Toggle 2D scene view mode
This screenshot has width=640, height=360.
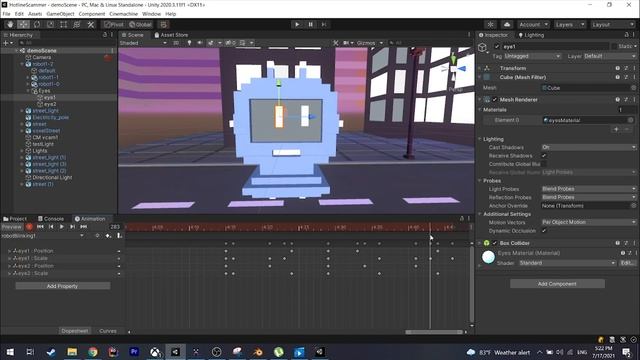[x=176, y=42]
